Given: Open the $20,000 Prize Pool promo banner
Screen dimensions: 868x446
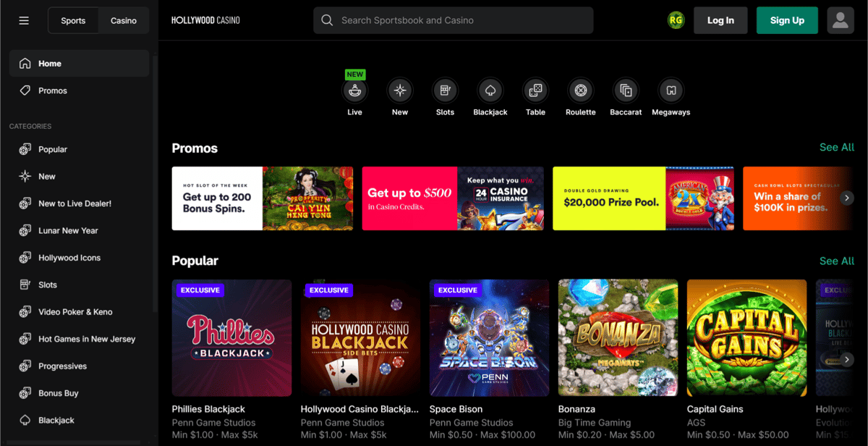Looking at the screenshot, I should pyautogui.click(x=643, y=198).
